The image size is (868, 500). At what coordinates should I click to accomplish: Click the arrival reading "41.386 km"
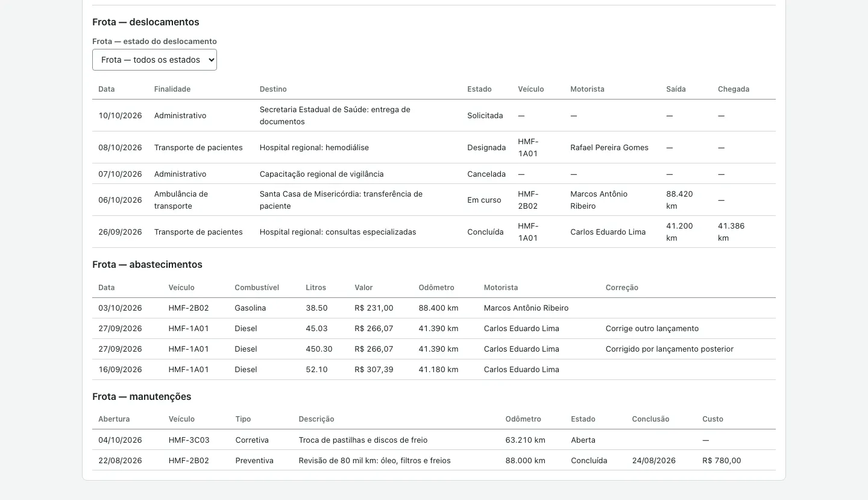click(x=731, y=232)
